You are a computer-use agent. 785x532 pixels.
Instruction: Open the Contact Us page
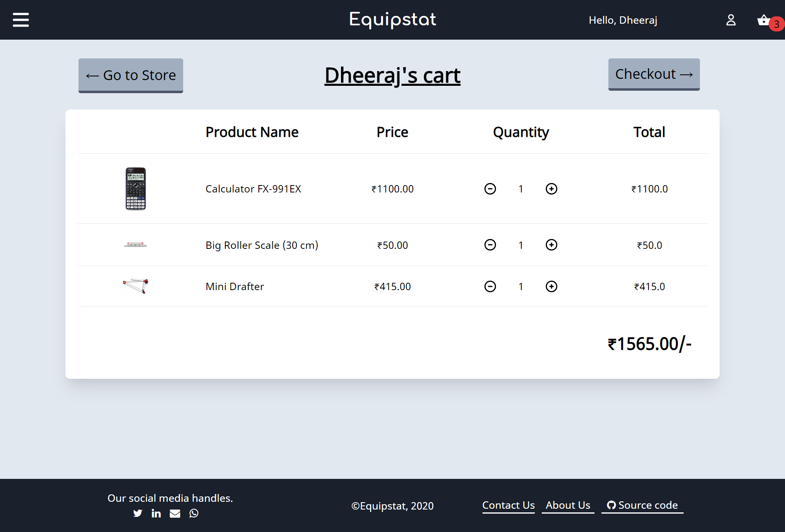[508, 505]
